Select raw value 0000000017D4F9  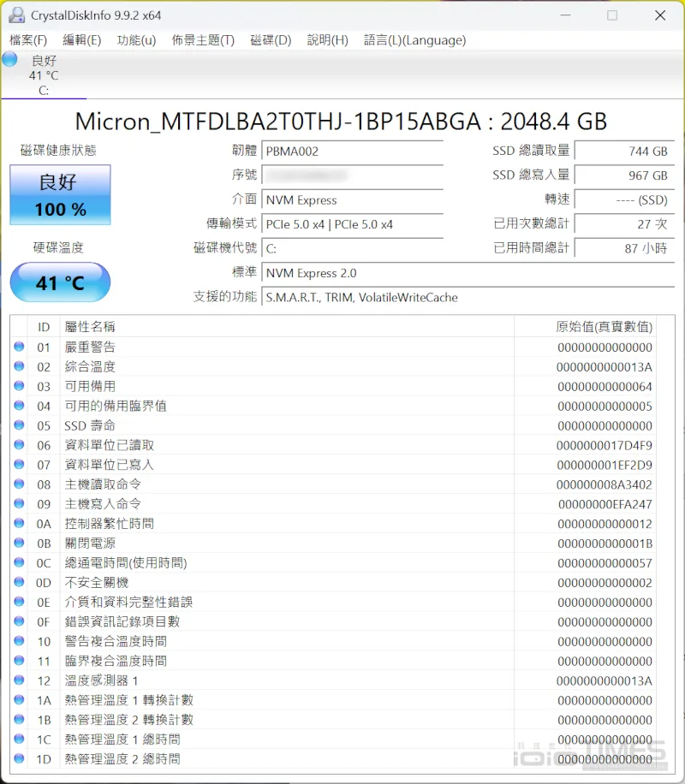click(605, 446)
